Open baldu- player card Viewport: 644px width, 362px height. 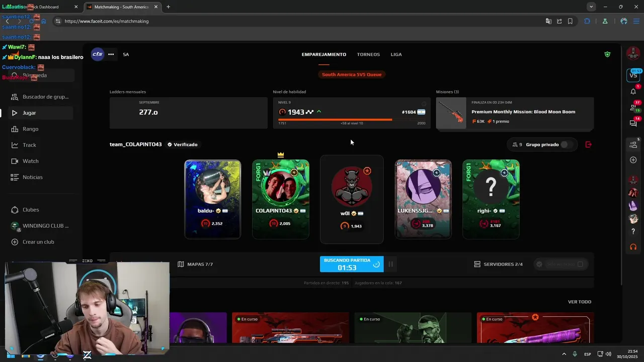pos(212,199)
